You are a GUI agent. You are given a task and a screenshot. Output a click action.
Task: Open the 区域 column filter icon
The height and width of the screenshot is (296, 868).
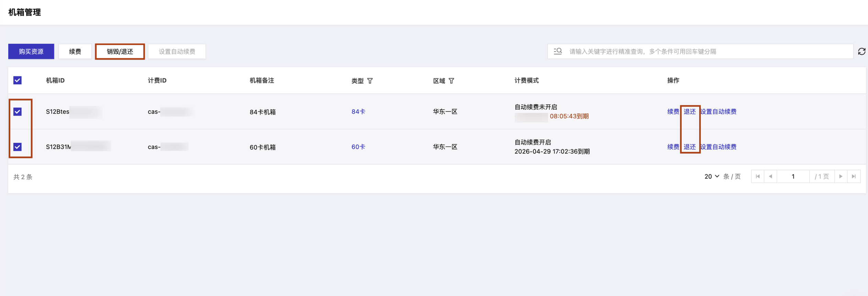452,81
